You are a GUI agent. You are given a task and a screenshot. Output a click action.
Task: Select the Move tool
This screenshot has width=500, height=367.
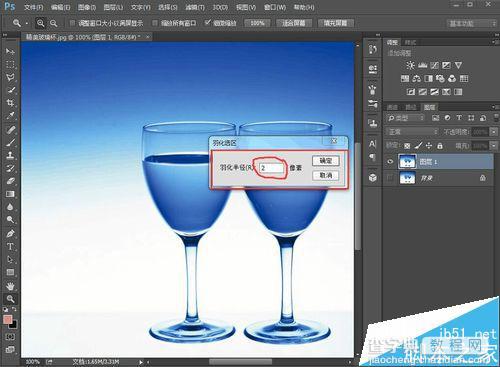tap(10, 51)
